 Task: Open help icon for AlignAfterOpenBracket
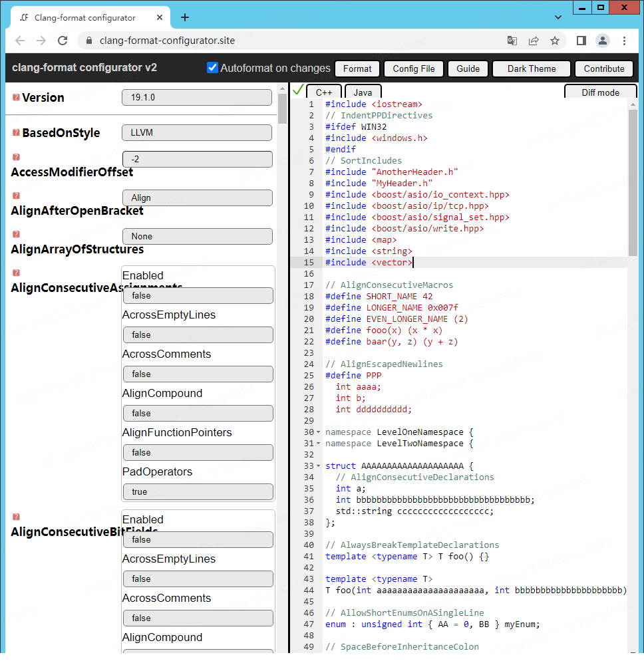(16, 196)
